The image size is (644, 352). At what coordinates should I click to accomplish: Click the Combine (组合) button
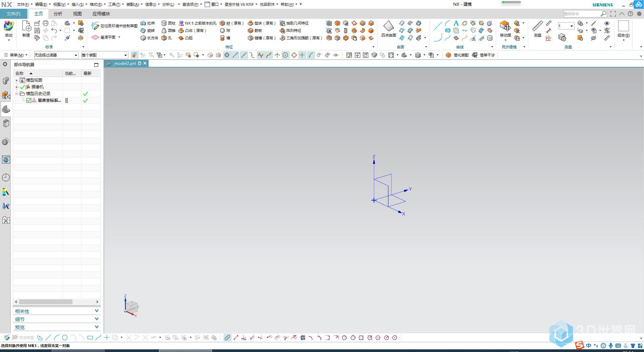pyautogui.click(x=624, y=30)
